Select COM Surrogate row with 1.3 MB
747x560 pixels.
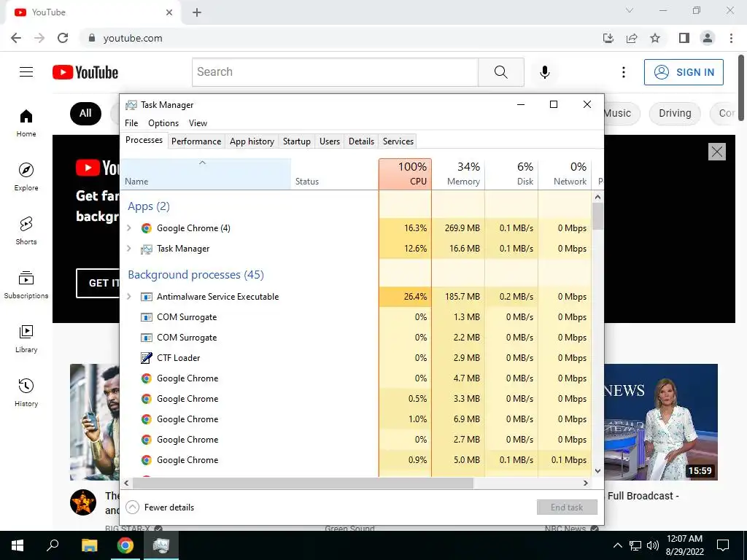tap(356, 317)
